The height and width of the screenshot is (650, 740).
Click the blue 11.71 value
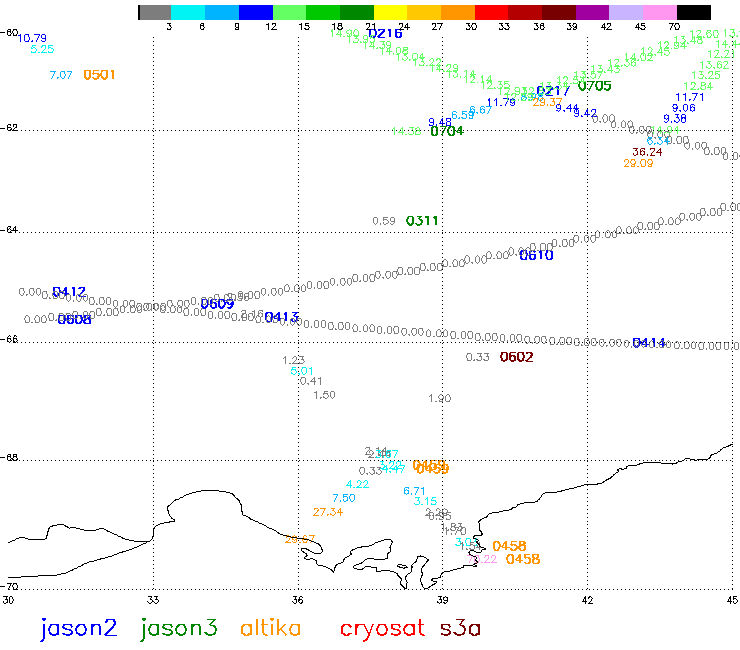[690, 97]
